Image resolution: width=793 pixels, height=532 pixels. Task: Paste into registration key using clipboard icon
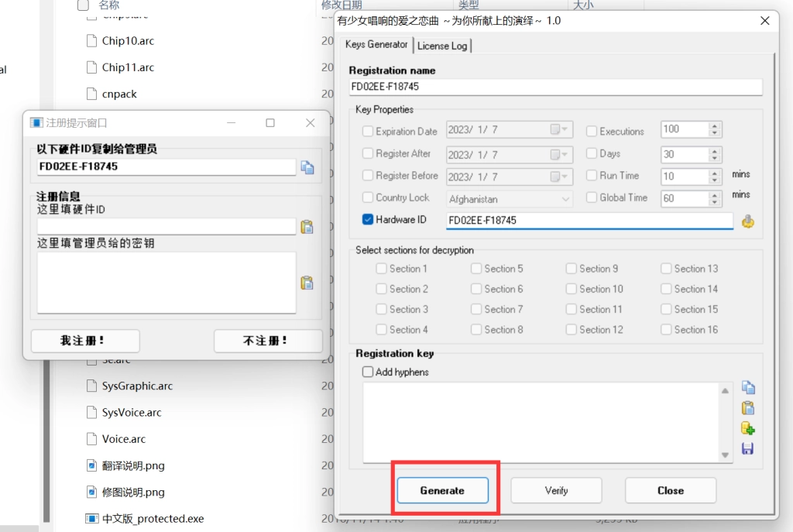748,408
